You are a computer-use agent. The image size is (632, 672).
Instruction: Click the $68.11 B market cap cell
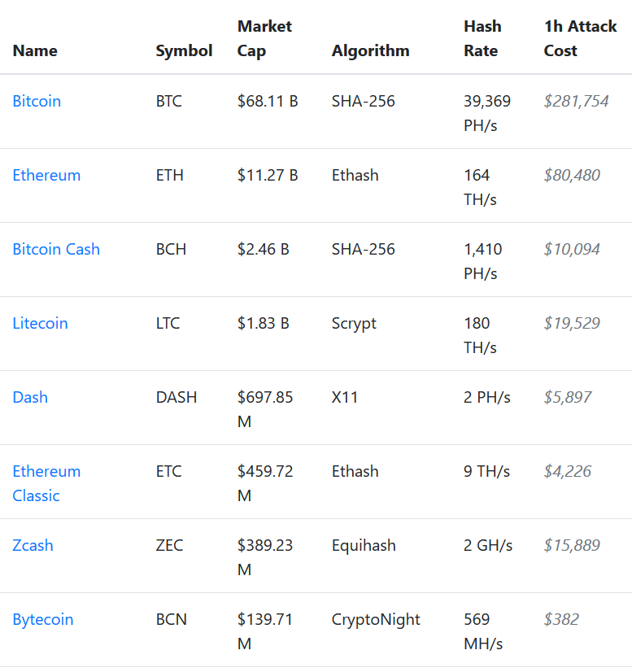268,101
